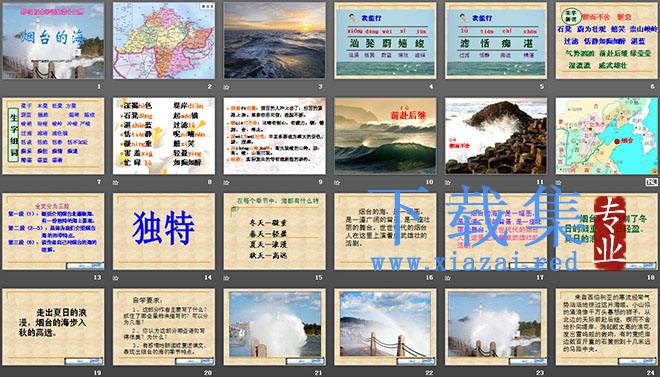Click the animation star icon under slide 14
This screenshot has height=377, width=660.
coord(116,278)
